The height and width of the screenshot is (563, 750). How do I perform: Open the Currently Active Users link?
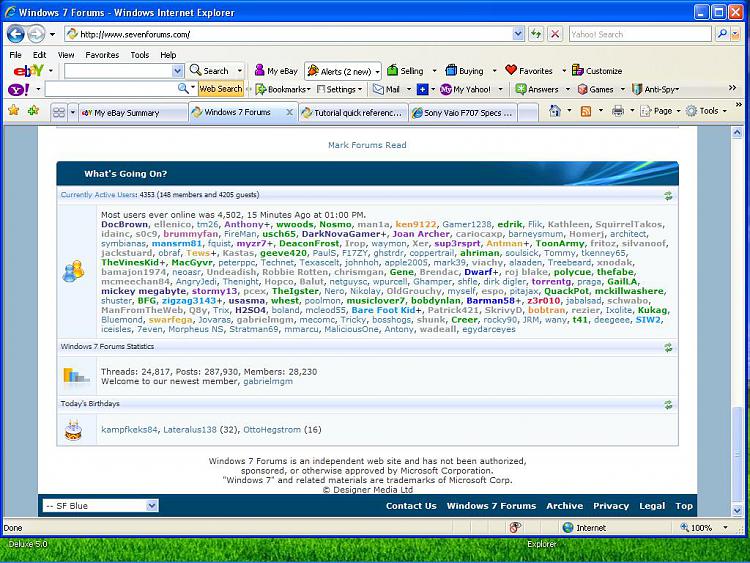tap(99, 195)
